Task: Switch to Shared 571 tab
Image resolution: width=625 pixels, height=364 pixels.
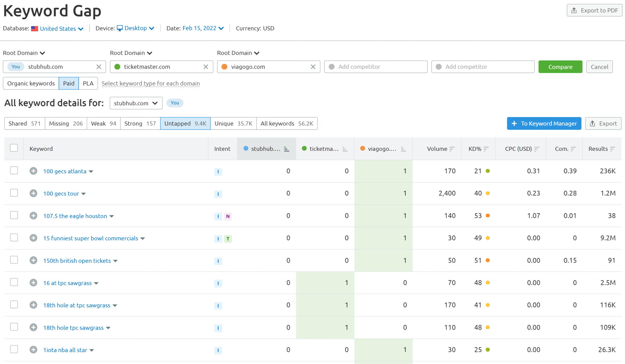Action: [x=25, y=124]
